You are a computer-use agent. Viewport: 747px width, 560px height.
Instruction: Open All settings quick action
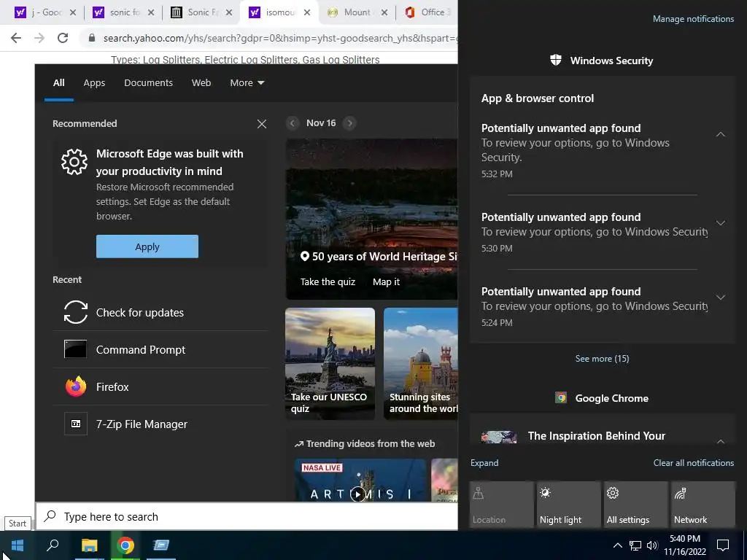(x=636, y=505)
